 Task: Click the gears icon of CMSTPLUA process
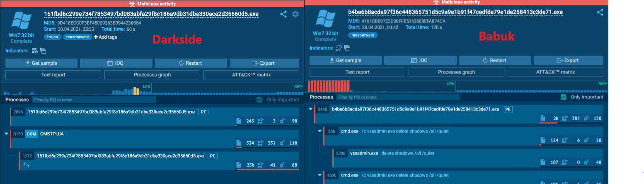click(282, 143)
